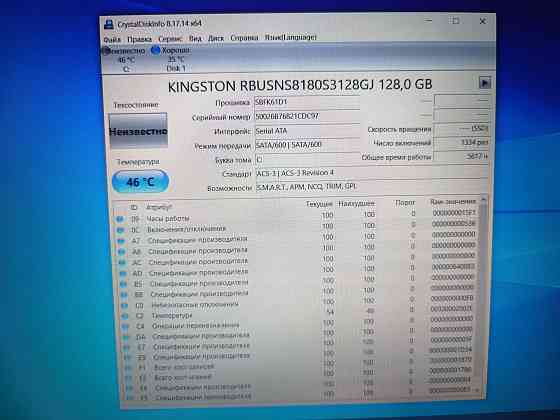Screen dimensions: 560x420
Task: Open the Вид menu
Action: [195, 38]
